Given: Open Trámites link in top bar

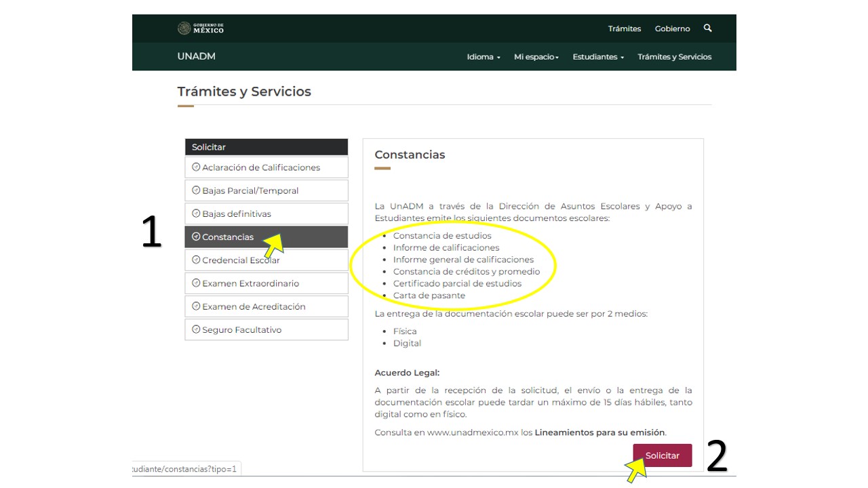Looking at the screenshot, I should 625,28.
